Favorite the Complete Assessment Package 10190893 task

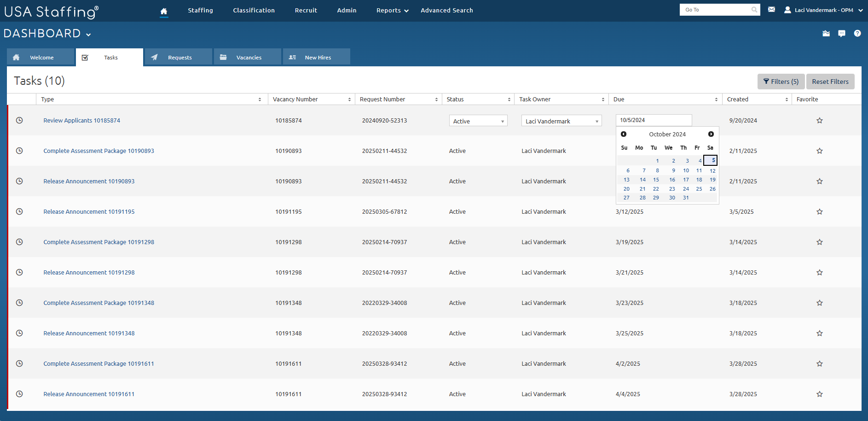[819, 151]
